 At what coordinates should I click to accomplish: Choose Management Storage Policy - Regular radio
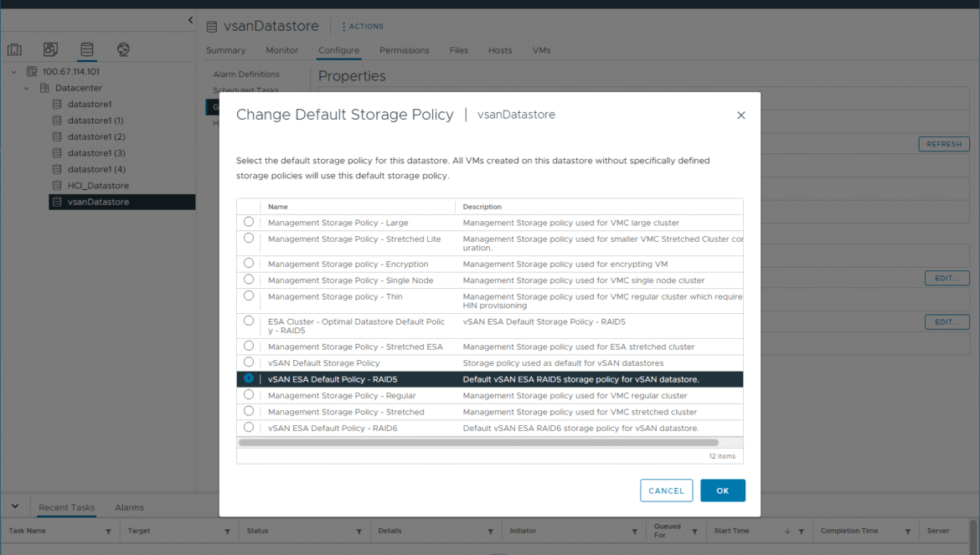pyautogui.click(x=249, y=394)
